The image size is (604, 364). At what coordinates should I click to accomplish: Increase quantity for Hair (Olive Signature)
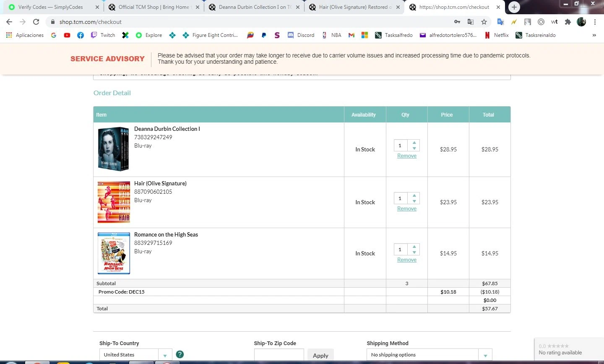[414, 195]
